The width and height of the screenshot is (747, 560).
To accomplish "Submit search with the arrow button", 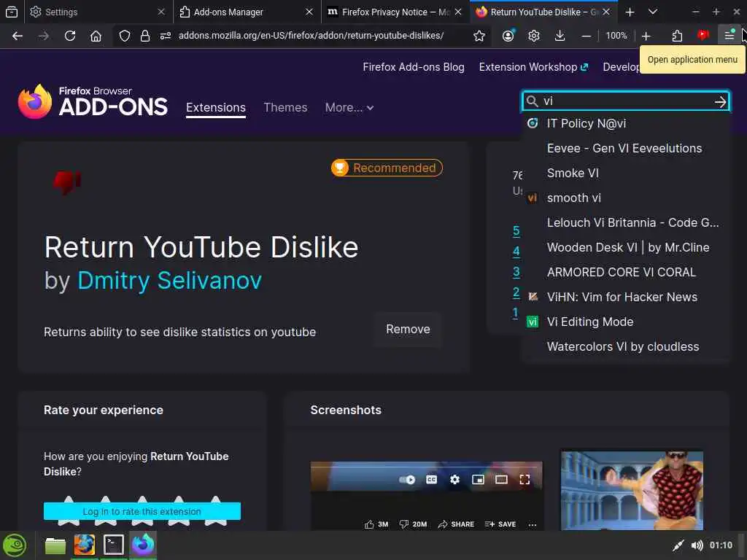I will (720, 101).
